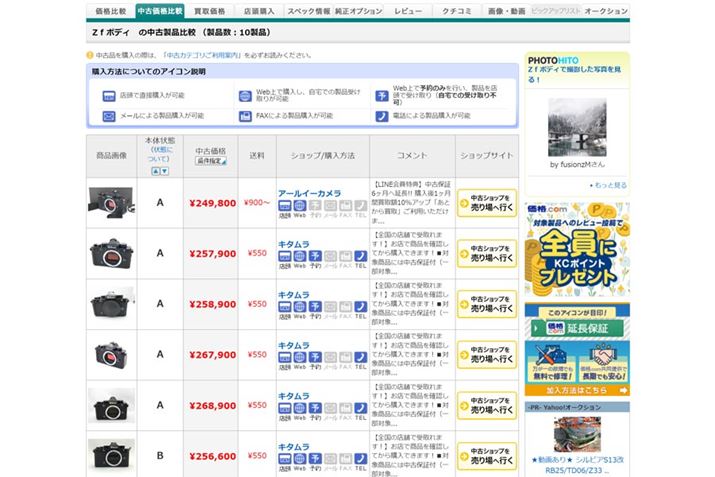Click the もっと見る link under PHOTOHITO
This screenshot has width=715, height=477.
609,185
